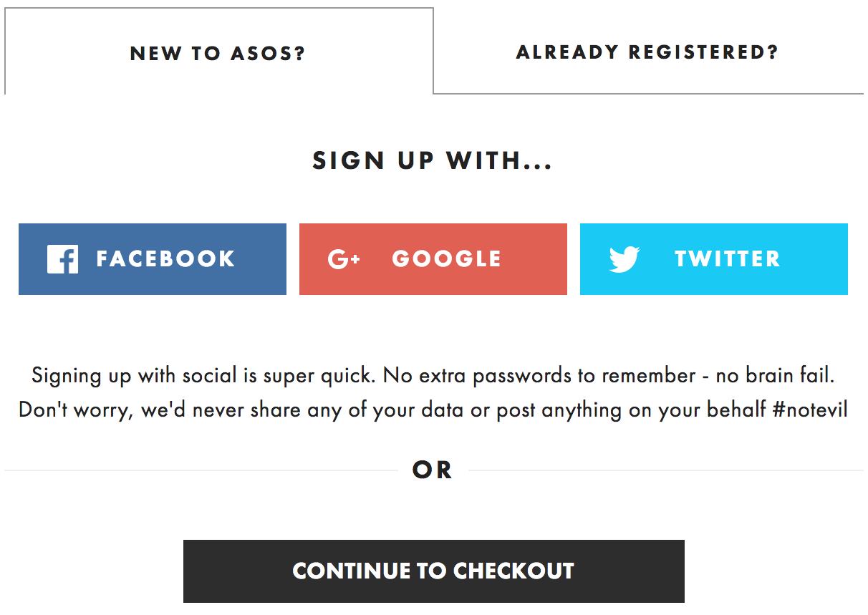Click the Google+ 'G+' logo icon
Image resolution: width=868 pixels, height=615 pixels.
pyautogui.click(x=344, y=259)
